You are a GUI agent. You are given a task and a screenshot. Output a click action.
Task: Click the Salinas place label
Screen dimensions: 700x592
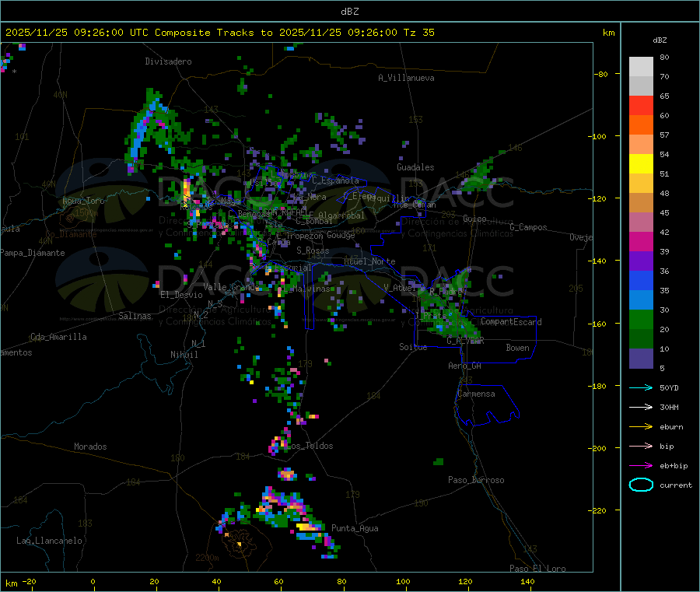point(135,316)
